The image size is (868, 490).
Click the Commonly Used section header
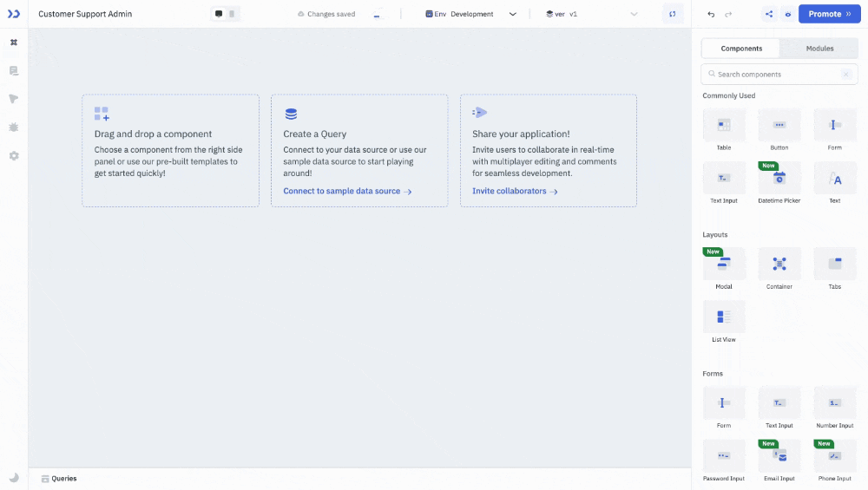pyautogui.click(x=728, y=95)
